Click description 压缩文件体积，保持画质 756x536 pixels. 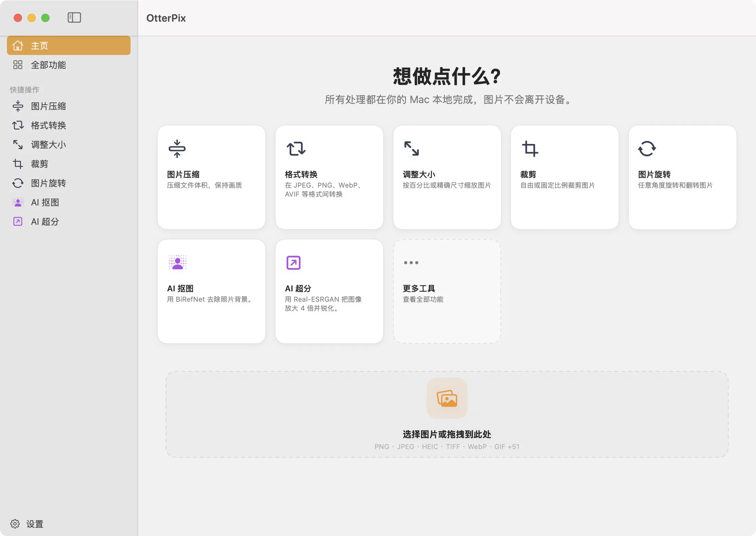[x=204, y=185]
